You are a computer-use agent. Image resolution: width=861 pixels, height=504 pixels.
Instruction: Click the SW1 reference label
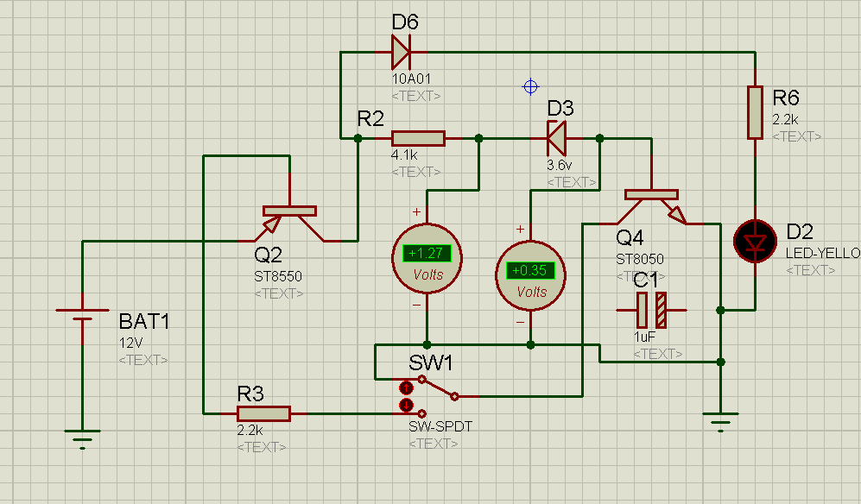(431, 363)
